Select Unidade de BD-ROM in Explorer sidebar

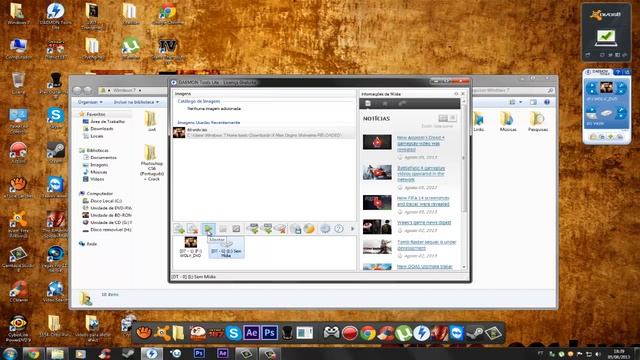pos(107,215)
